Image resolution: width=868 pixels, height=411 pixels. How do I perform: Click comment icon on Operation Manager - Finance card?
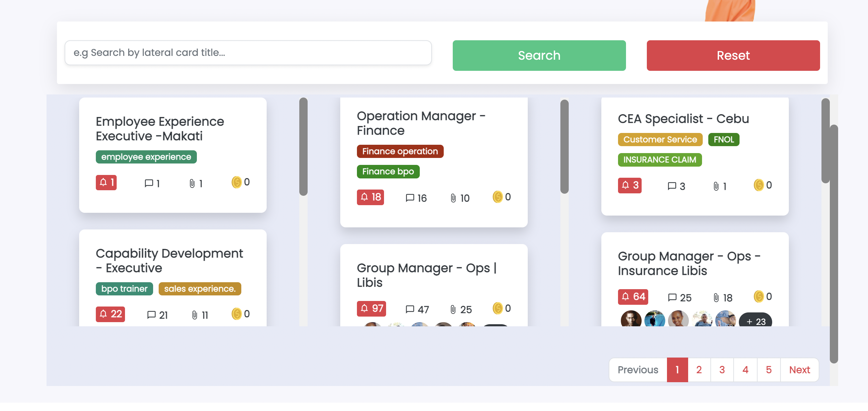(410, 198)
